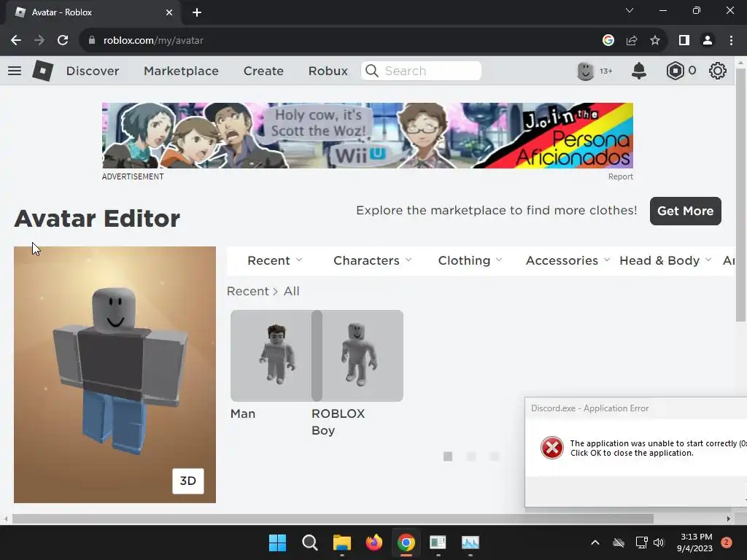Click the browser address bar URL
The width and height of the screenshot is (747, 560).
[x=153, y=41]
